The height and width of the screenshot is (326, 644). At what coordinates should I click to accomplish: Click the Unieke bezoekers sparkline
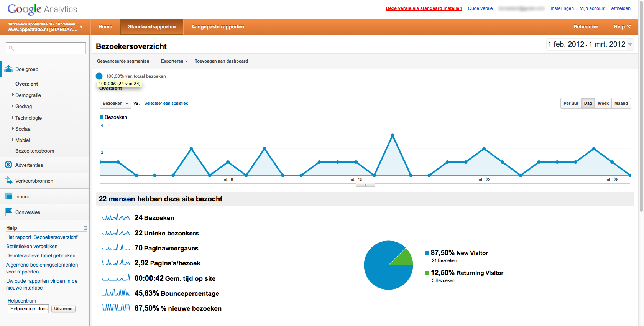pyautogui.click(x=116, y=233)
